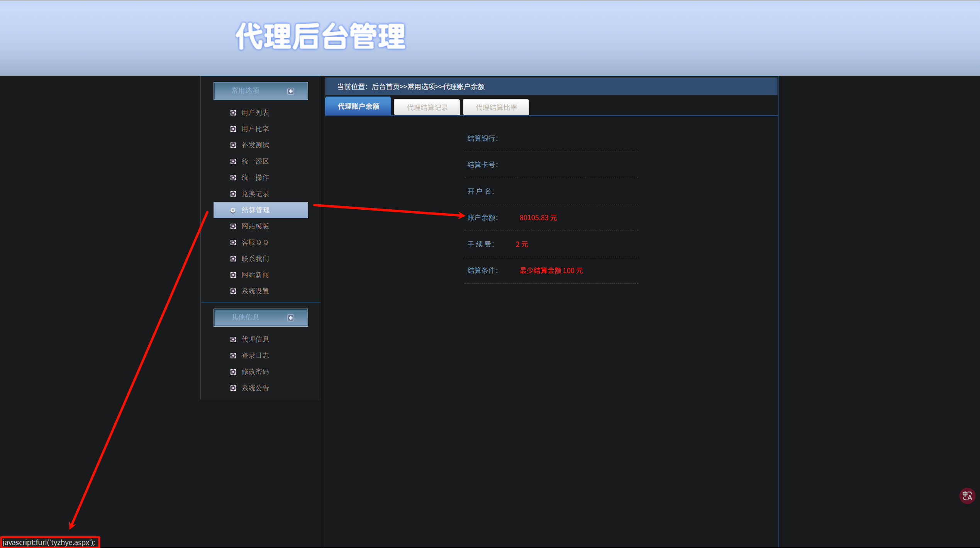Viewport: 980px width, 548px height.
Task: Open the 统一添区 menu link
Action: click(x=255, y=161)
